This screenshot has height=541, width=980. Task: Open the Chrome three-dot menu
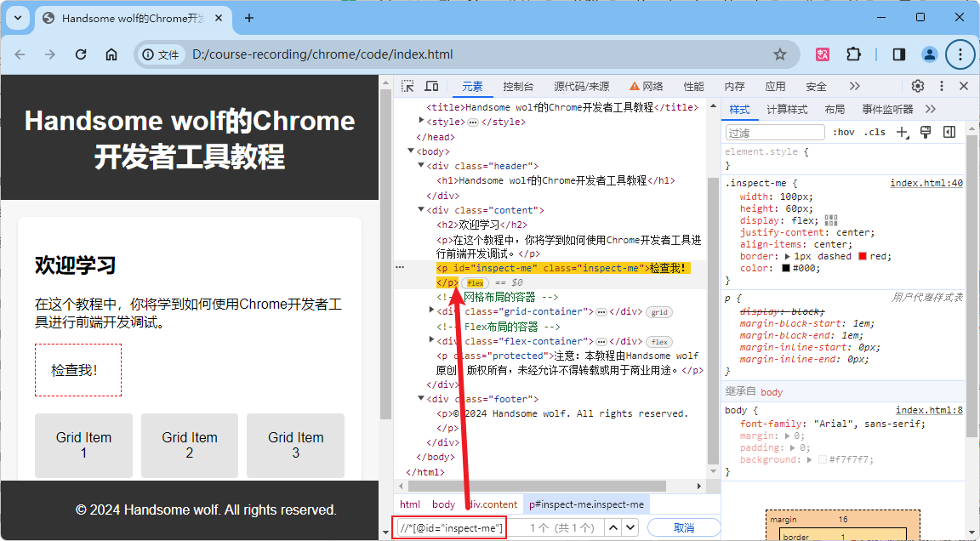[x=960, y=54]
